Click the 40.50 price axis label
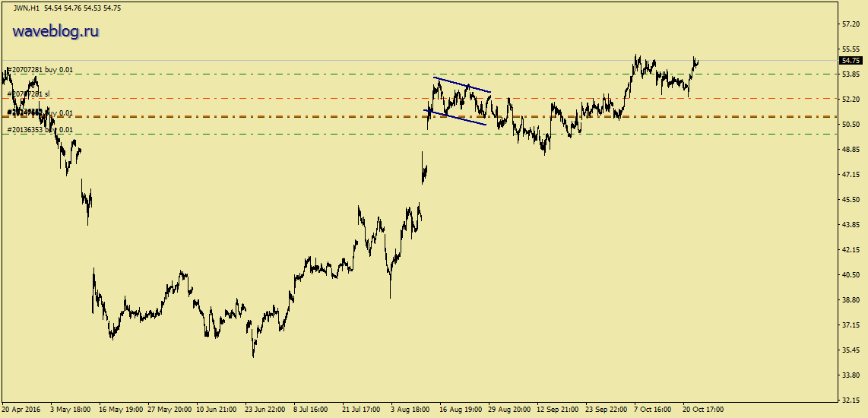868x418 pixels. point(850,275)
